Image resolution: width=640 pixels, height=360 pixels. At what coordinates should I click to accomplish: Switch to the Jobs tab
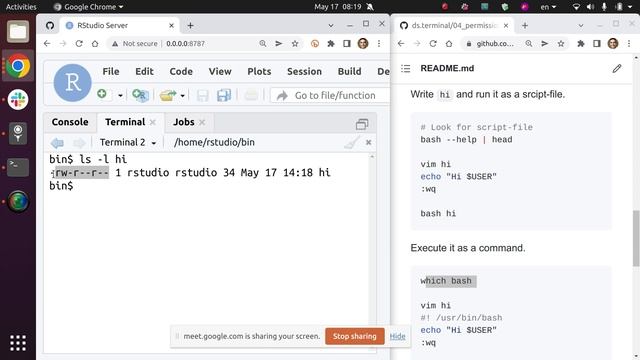[x=184, y=122]
